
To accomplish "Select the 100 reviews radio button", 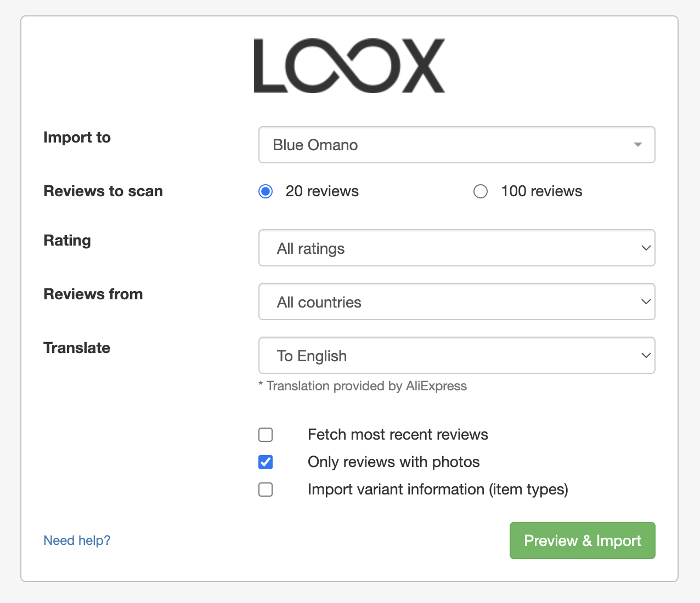I will [x=481, y=191].
